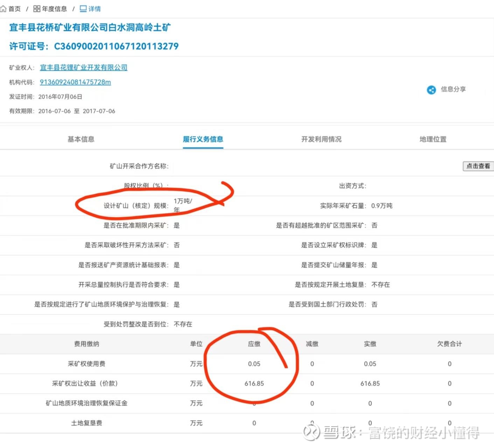Select 应缴 value 0.05

(x=254, y=364)
